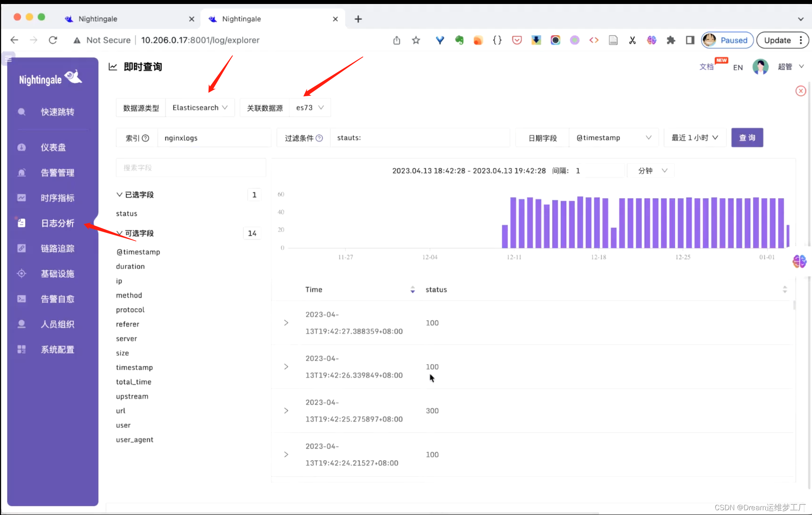Toggle the Time column sort arrows

pos(412,290)
